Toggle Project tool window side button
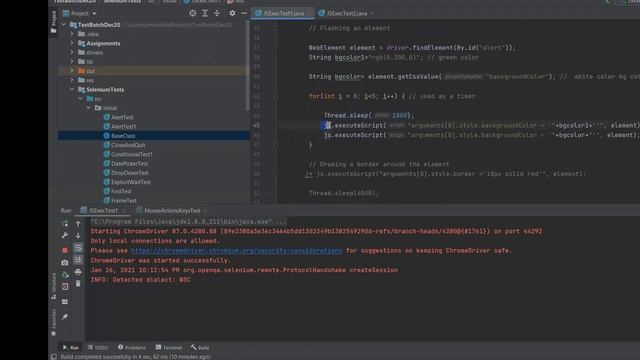This screenshot has width=640, height=360. tap(53, 23)
